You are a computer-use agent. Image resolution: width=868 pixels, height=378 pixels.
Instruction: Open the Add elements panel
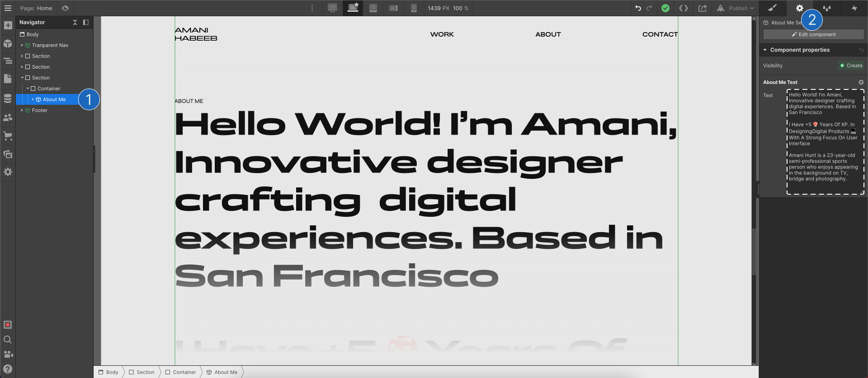pyautogui.click(x=8, y=26)
